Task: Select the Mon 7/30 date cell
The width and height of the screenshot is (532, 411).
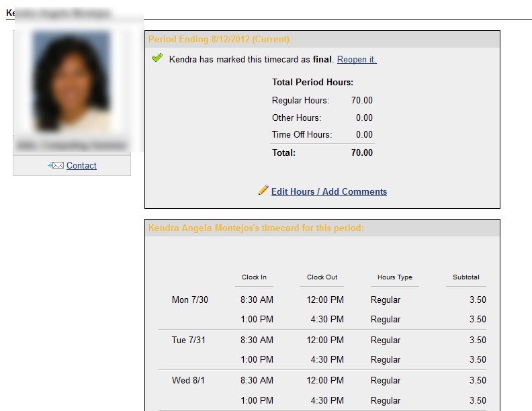Action: (190, 300)
